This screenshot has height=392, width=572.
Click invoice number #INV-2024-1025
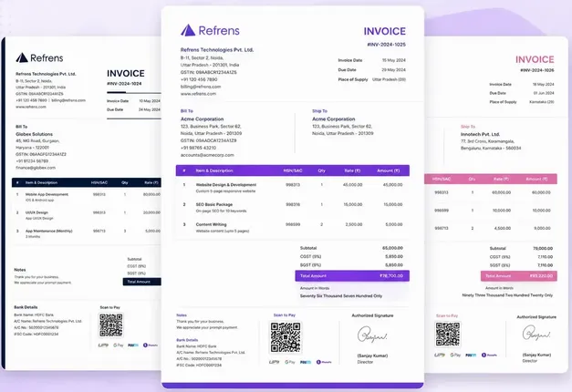(x=386, y=45)
